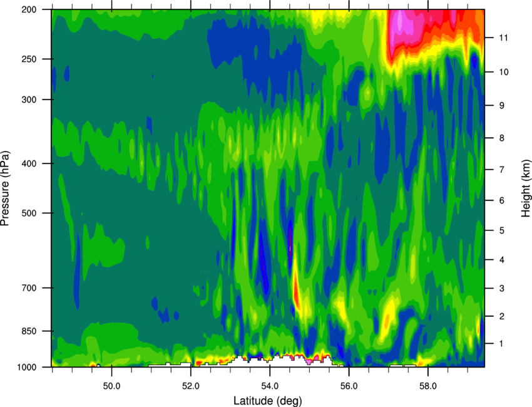Click the 58.0 latitude tick label
This screenshot has height=407, width=532.
428,386
